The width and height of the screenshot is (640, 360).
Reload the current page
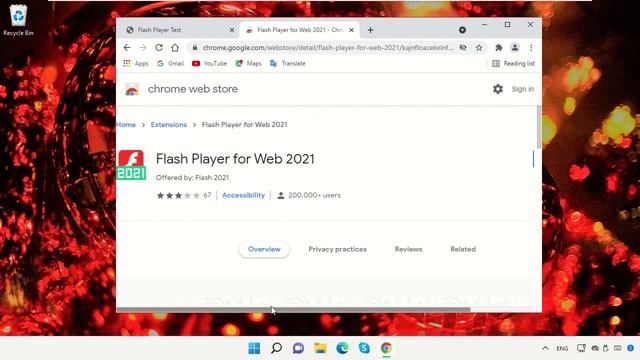(159, 48)
